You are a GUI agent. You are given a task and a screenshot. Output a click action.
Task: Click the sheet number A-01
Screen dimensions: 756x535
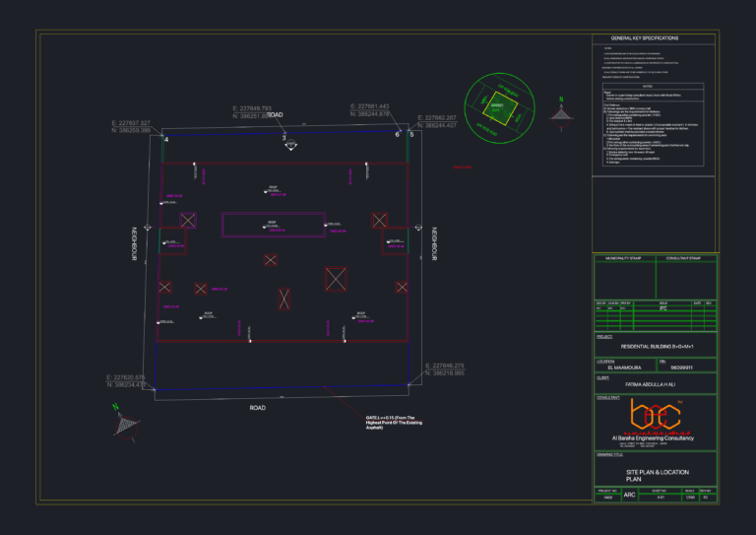pos(661,498)
